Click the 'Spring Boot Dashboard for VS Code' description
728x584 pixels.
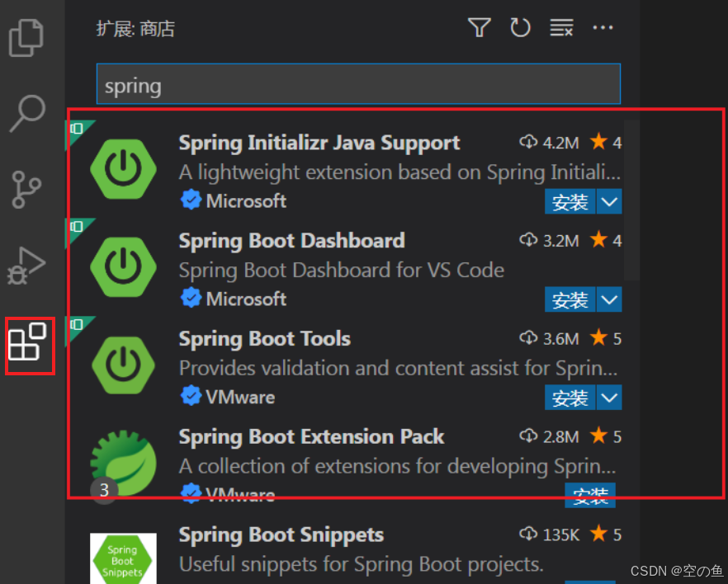tap(342, 271)
